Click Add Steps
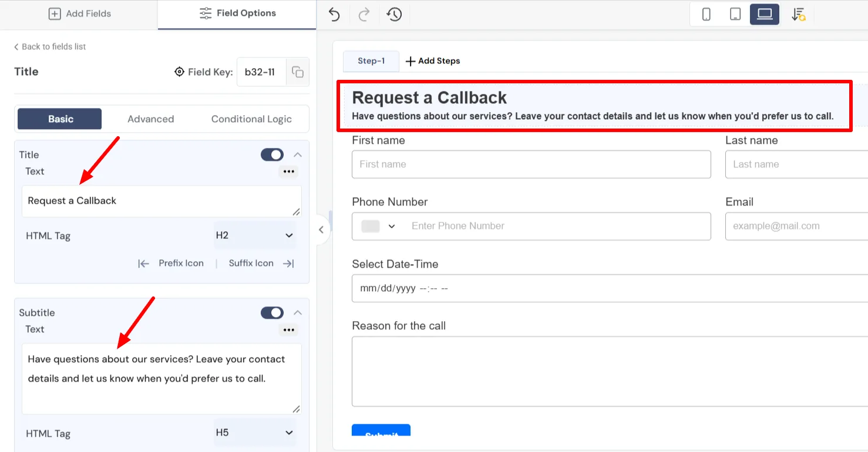This screenshot has height=452, width=868. tap(433, 61)
